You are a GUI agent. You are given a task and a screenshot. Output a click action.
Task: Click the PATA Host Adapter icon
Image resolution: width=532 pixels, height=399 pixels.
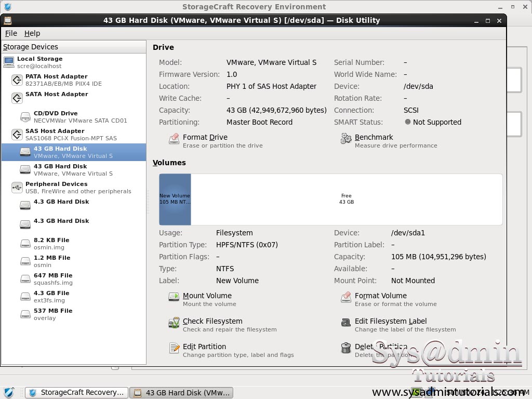tap(17, 80)
